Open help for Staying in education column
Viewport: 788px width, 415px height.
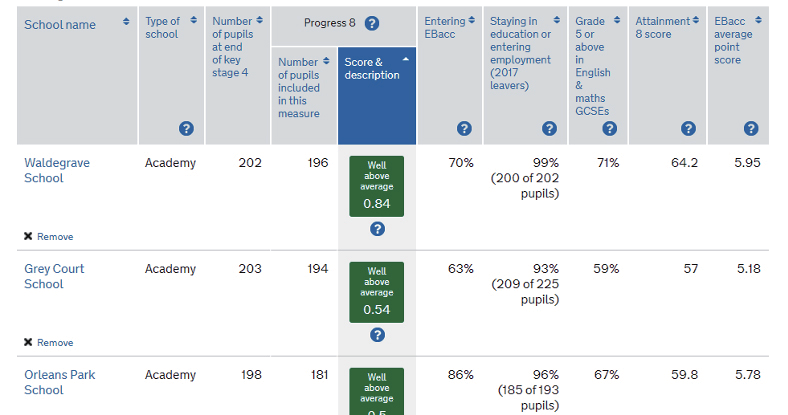coord(549,129)
